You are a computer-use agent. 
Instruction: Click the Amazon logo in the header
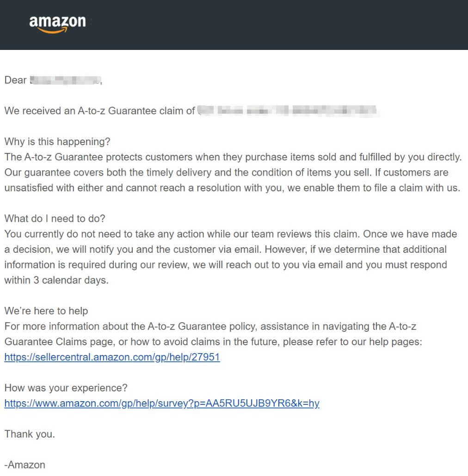57,24
